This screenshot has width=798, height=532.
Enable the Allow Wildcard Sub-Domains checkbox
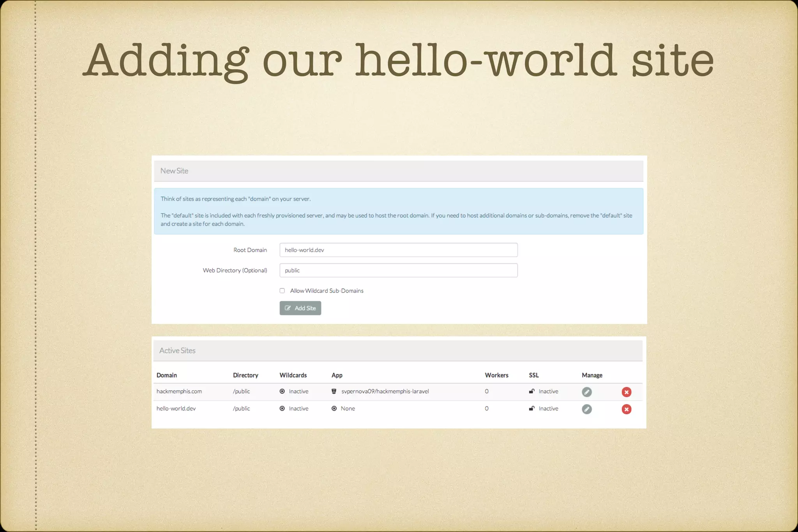click(x=282, y=290)
